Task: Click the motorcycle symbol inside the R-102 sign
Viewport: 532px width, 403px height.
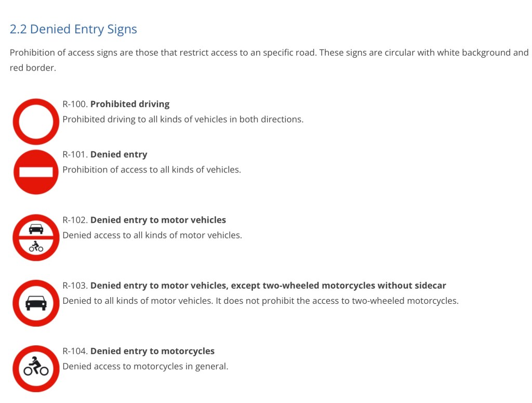Action: click(x=36, y=247)
